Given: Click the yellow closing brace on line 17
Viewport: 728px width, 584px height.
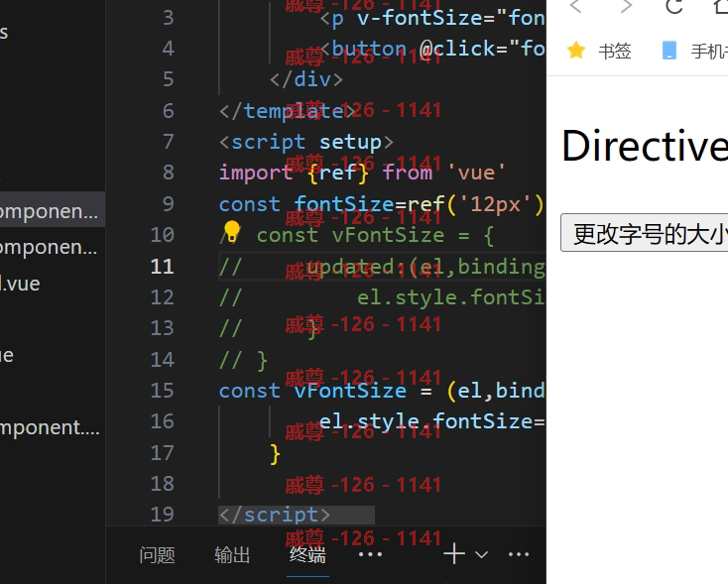Looking at the screenshot, I should (275, 453).
